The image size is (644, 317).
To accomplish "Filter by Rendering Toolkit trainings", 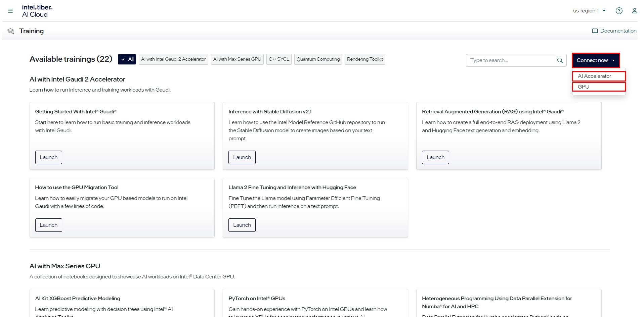I will point(365,59).
